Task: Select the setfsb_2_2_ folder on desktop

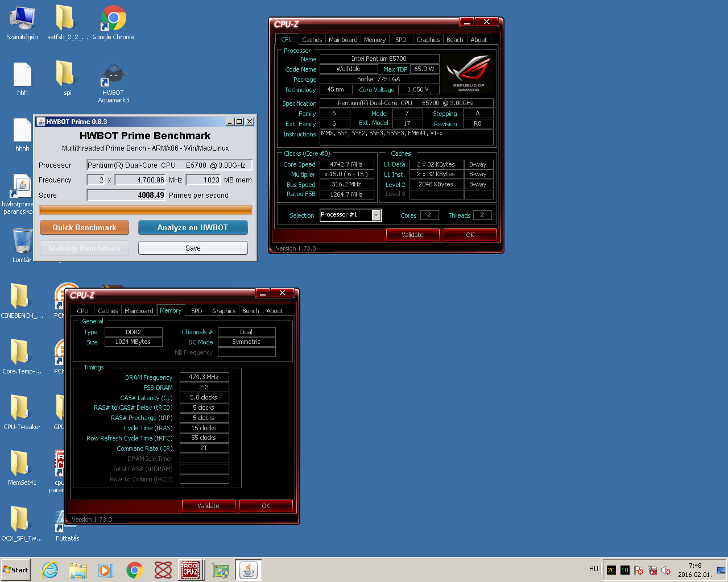Action: pyautogui.click(x=67, y=23)
